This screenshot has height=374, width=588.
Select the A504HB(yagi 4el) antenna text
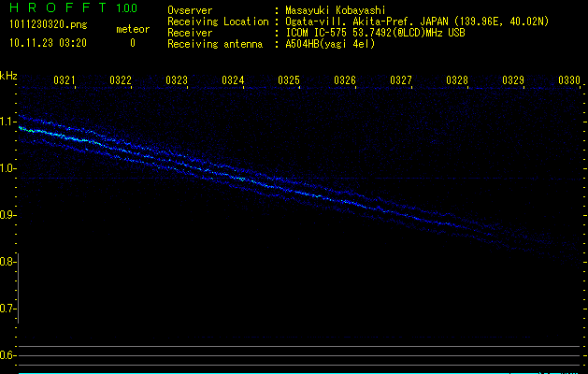pos(330,44)
